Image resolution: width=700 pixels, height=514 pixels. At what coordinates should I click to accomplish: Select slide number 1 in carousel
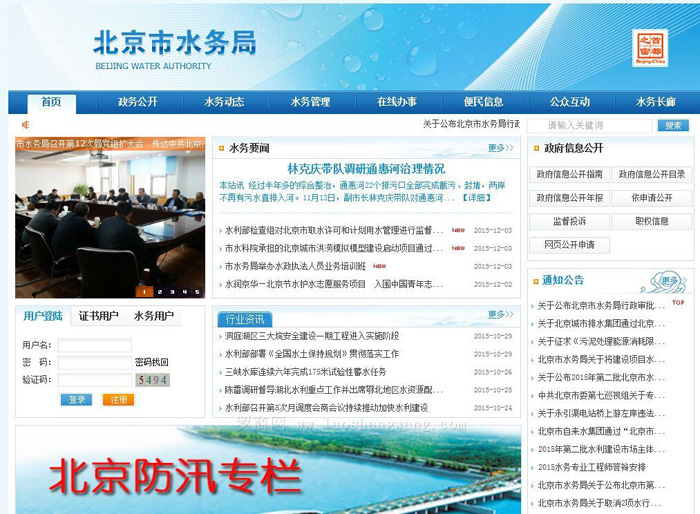144,292
